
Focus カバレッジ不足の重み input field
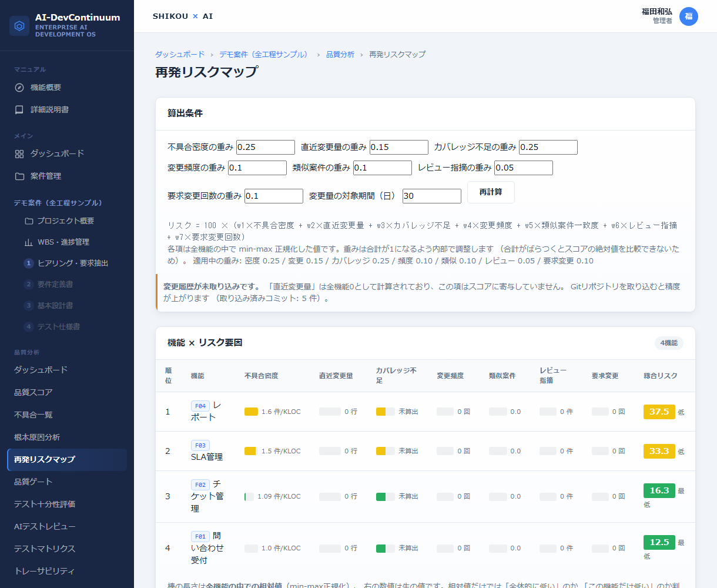tap(548, 147)
